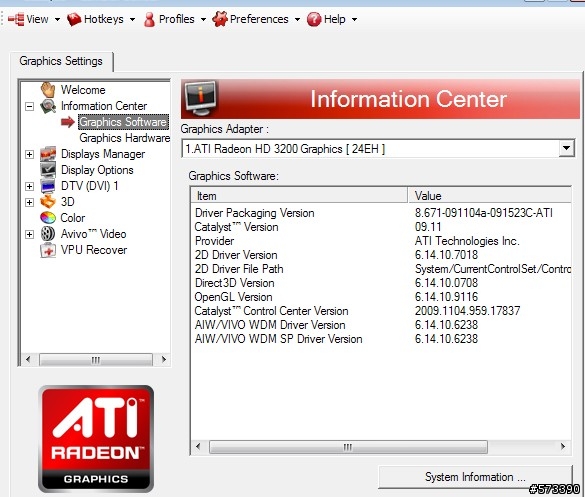Click the Information Center monitor banner icon
The image size is (585, 497).
pos(201,99)
